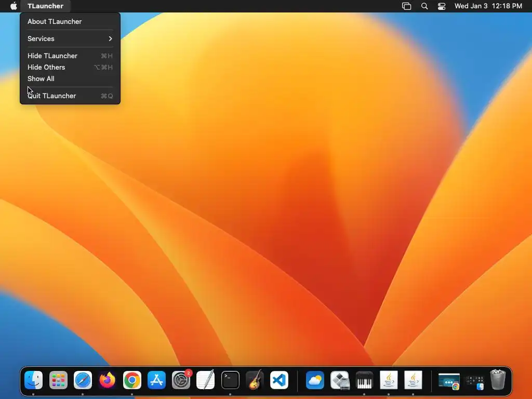
Task: Open Finder from the dock
Action: tap(34, 380)
